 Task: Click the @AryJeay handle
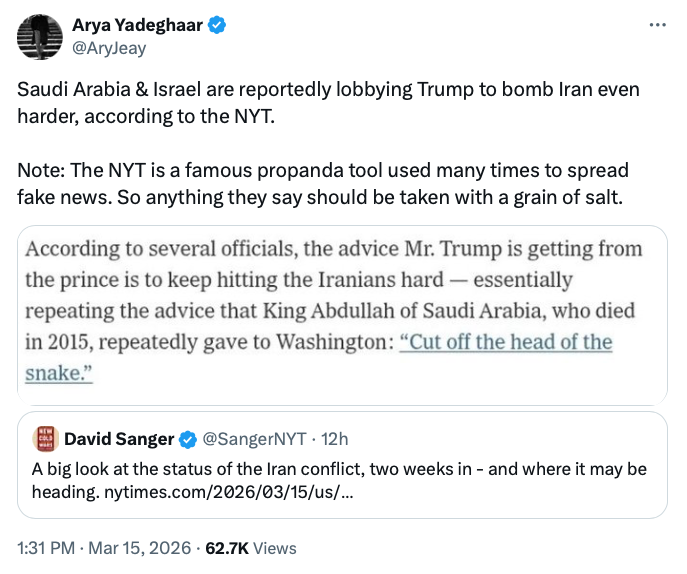coord(106,46)
